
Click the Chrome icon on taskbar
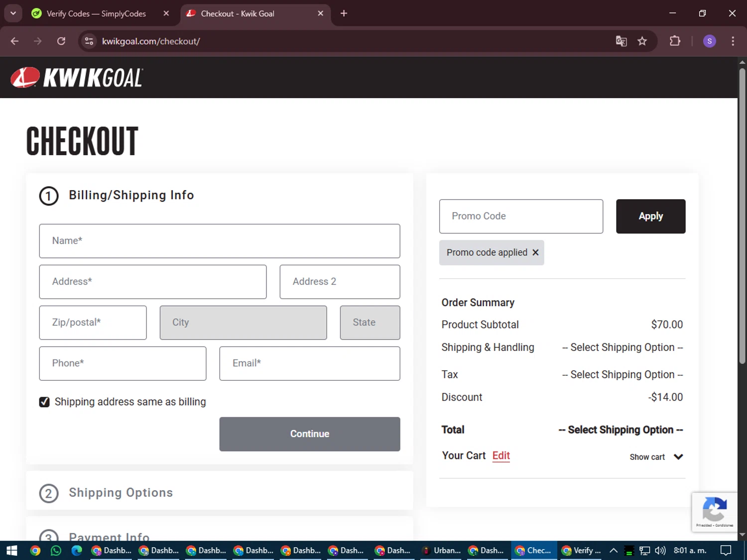35,551
